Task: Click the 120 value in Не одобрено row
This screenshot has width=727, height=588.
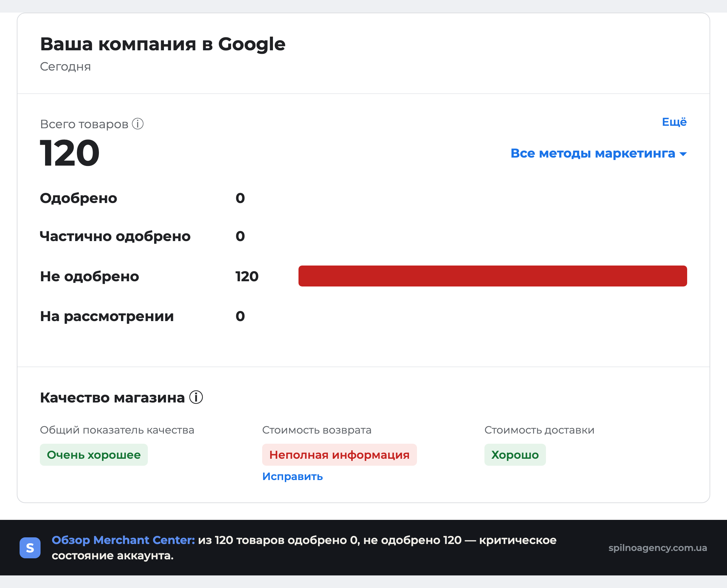Action: pos(247,276)
